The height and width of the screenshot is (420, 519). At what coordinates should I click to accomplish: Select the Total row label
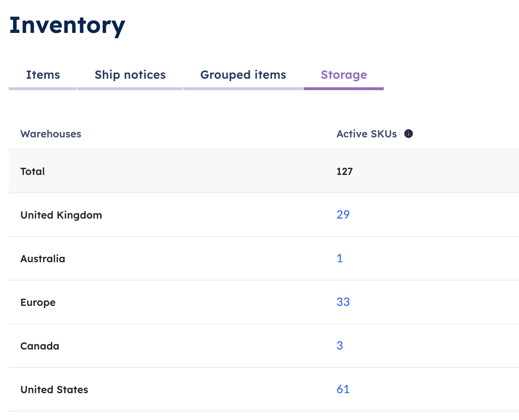[x=33, y=171]
